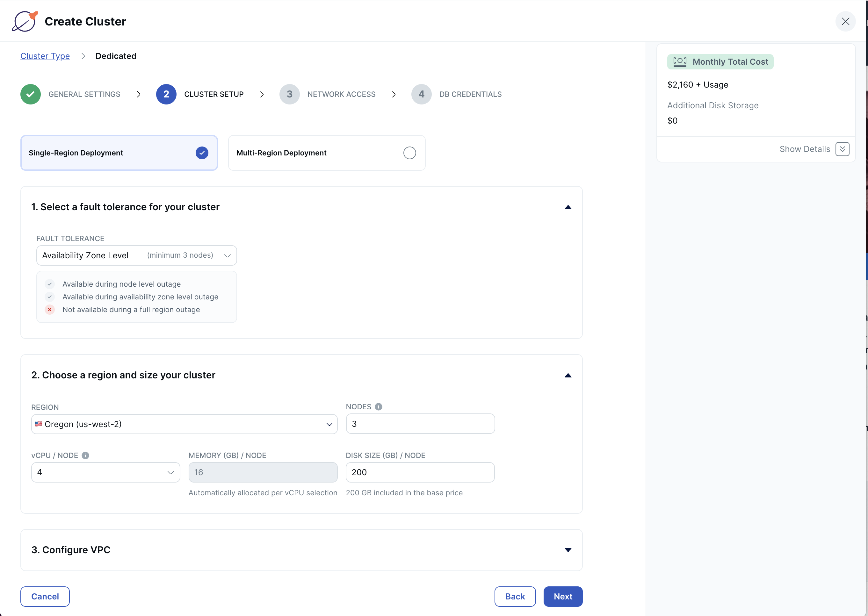This screenshot has width=868, height=616.
Task: Expand the Configure VPC section
Action: click(568, 550)
